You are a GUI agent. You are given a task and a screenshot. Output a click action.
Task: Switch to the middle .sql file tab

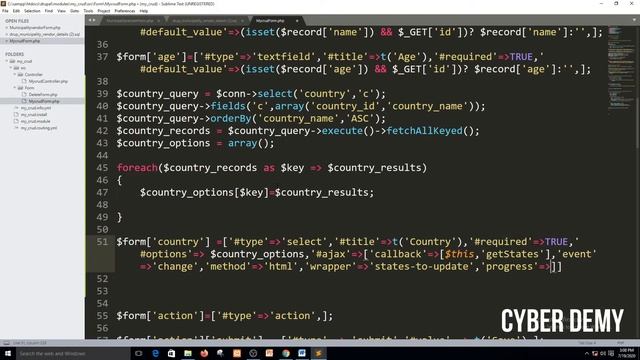click(204, 20)
